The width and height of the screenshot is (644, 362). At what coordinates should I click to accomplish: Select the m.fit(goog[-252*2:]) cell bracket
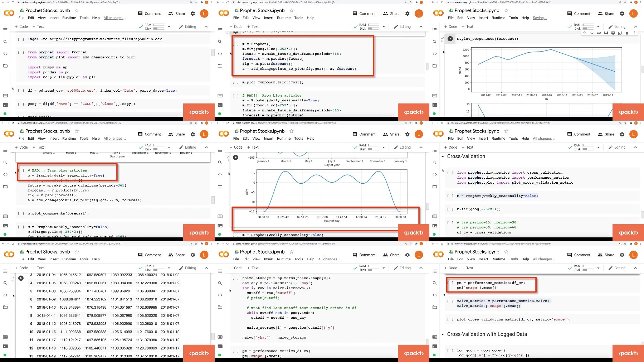[x=450, y=209]
